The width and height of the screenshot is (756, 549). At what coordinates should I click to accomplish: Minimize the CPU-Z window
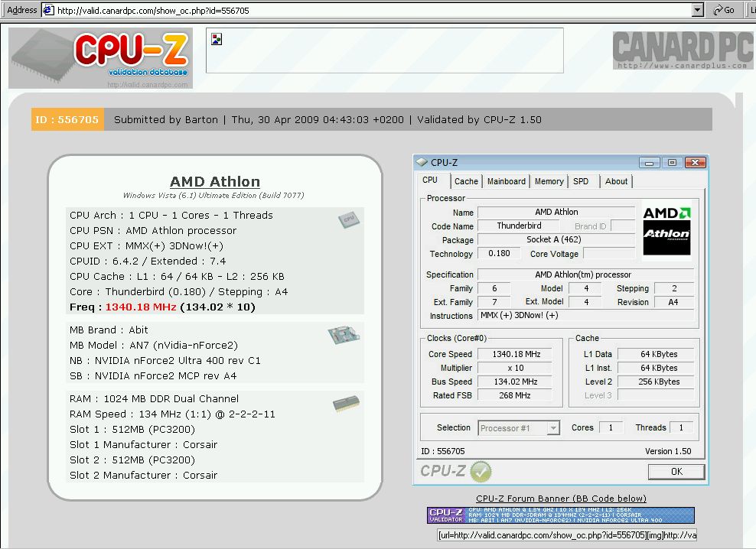649,163
